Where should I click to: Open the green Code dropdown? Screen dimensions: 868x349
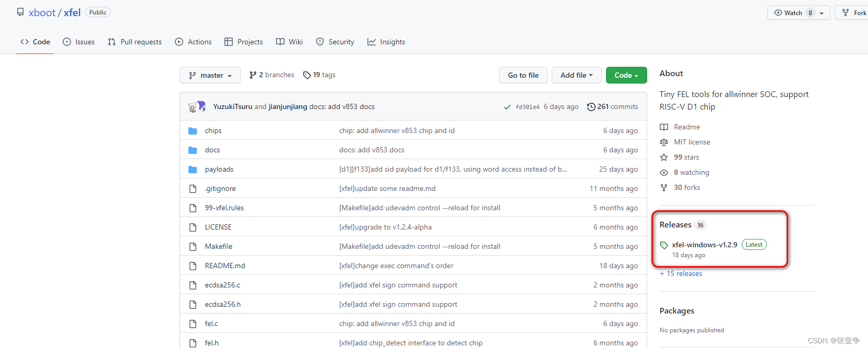(626, 75)
